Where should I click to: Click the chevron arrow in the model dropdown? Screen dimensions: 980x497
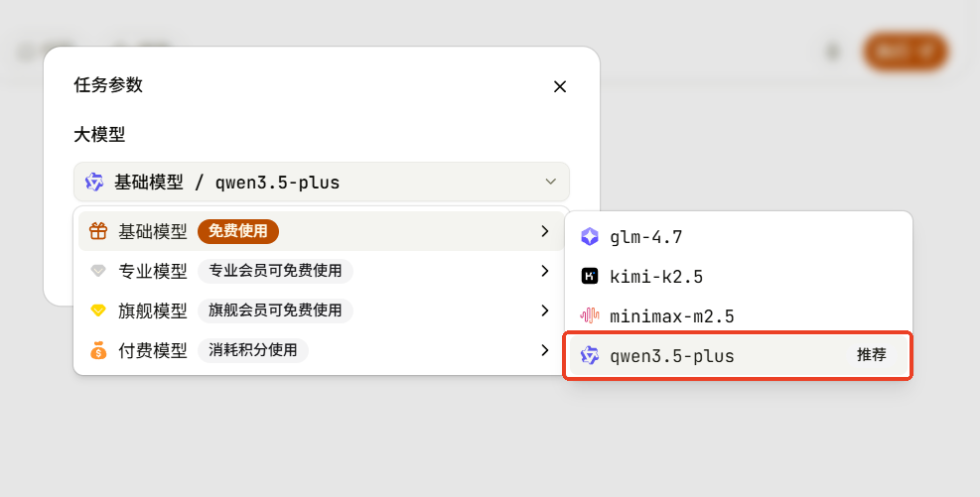[x=551, y=182]
